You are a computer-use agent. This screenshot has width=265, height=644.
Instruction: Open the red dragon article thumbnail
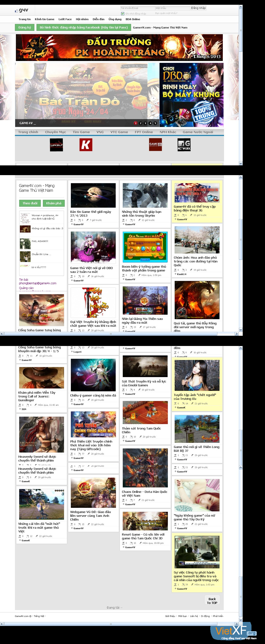pyautogui.click(x=197, y=300)
